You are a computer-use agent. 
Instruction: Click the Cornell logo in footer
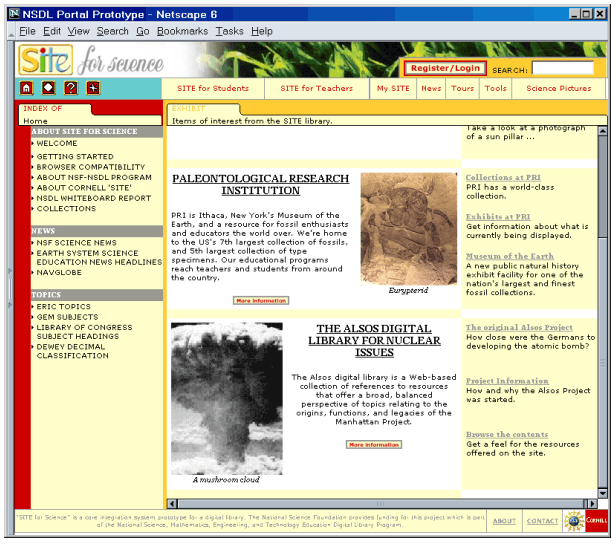coord(596,521)
